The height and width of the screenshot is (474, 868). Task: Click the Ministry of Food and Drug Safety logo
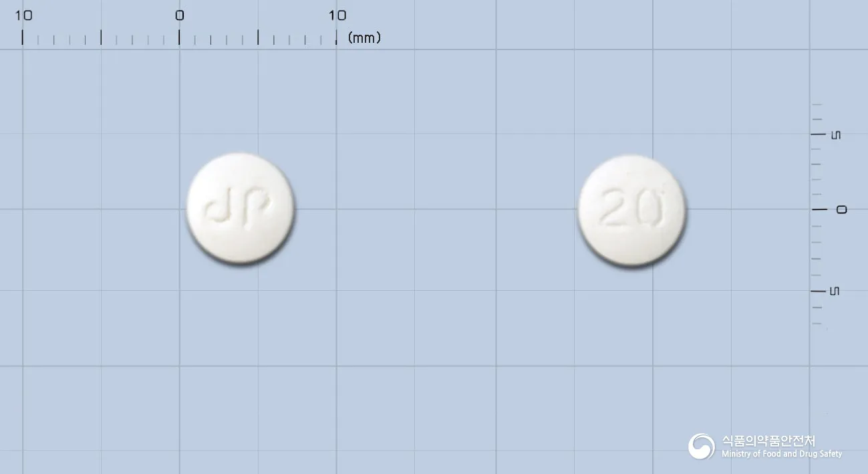coord(702,446)
